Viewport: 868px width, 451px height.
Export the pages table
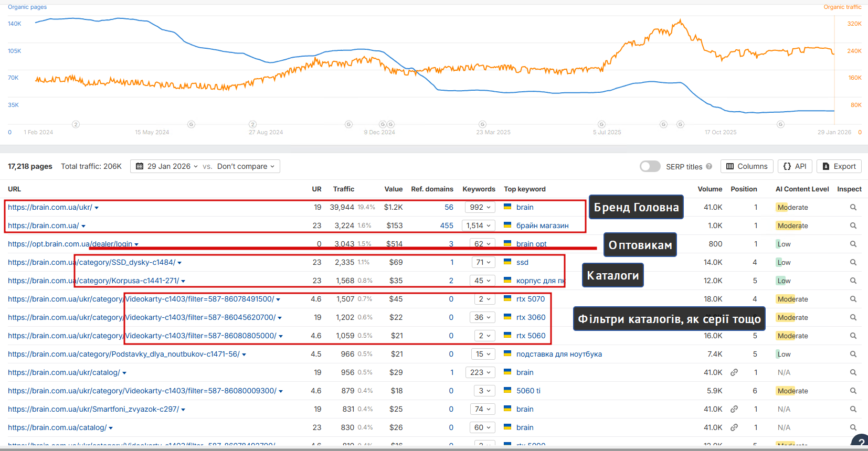click(x=839, y=166)
